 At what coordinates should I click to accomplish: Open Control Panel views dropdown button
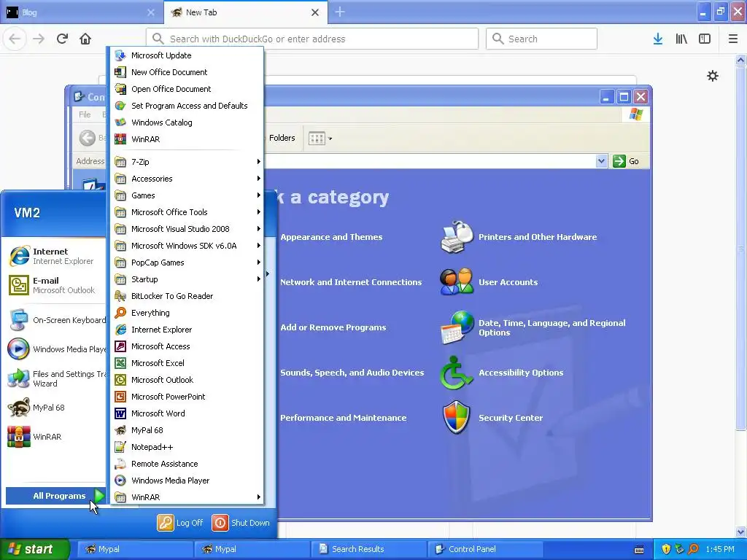coord(320,139)
